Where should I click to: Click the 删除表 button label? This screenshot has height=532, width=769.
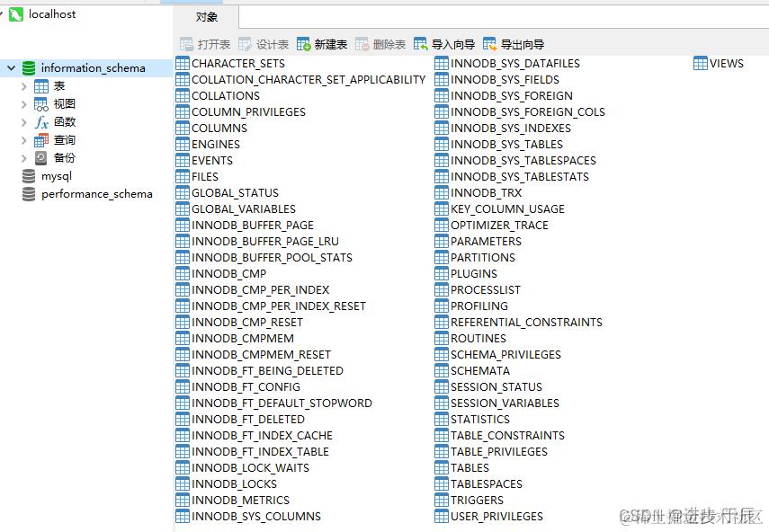[389, 45]
